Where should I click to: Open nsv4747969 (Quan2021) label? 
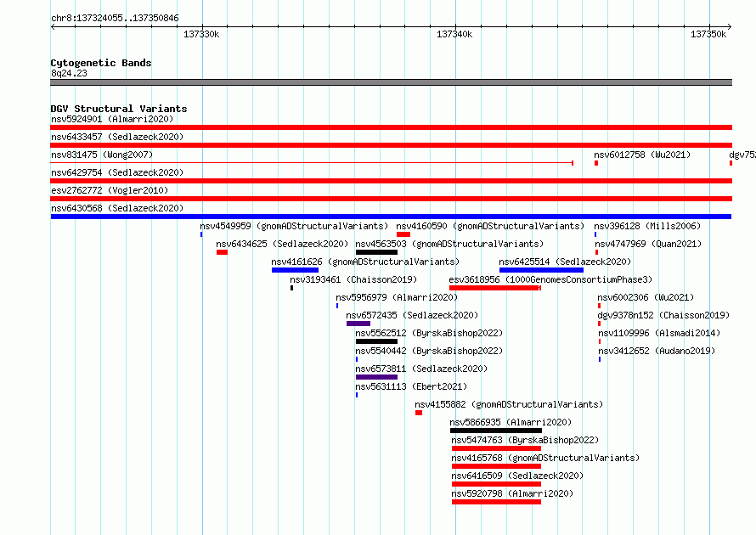pyautogui.click(x=648, y=244)
